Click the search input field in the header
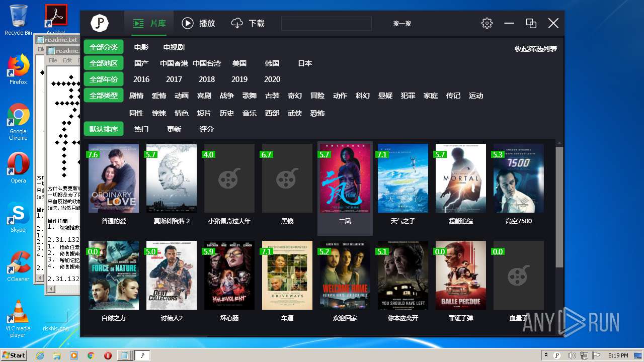Screen dimensions: 644x362 [x=326, y=24]
